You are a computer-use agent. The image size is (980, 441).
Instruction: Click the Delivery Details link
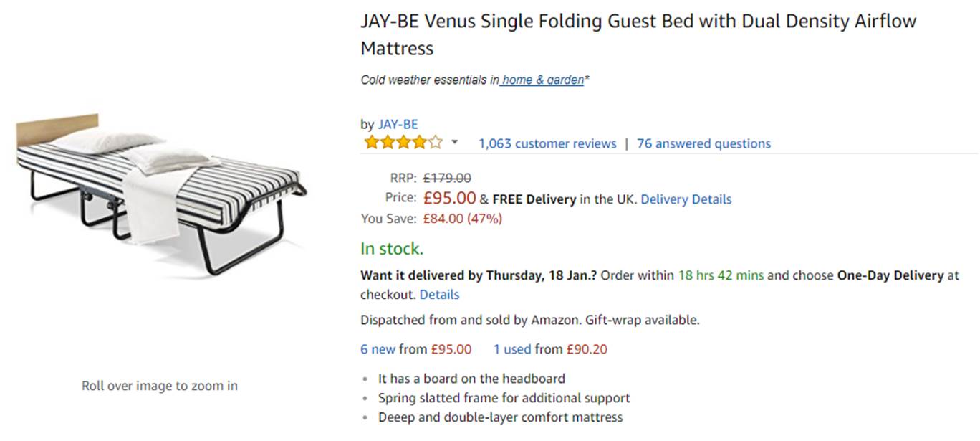pyautogui.click(x=686, y=199)
